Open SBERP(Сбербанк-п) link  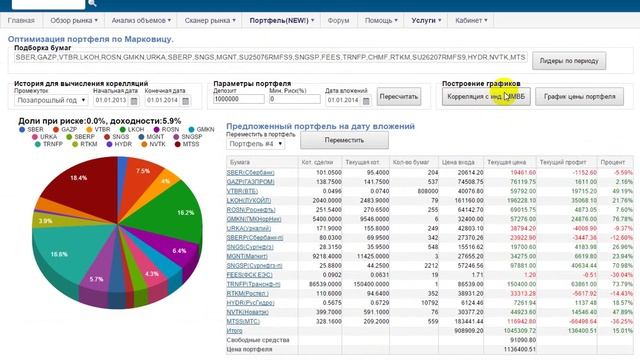tap(255, 238)
